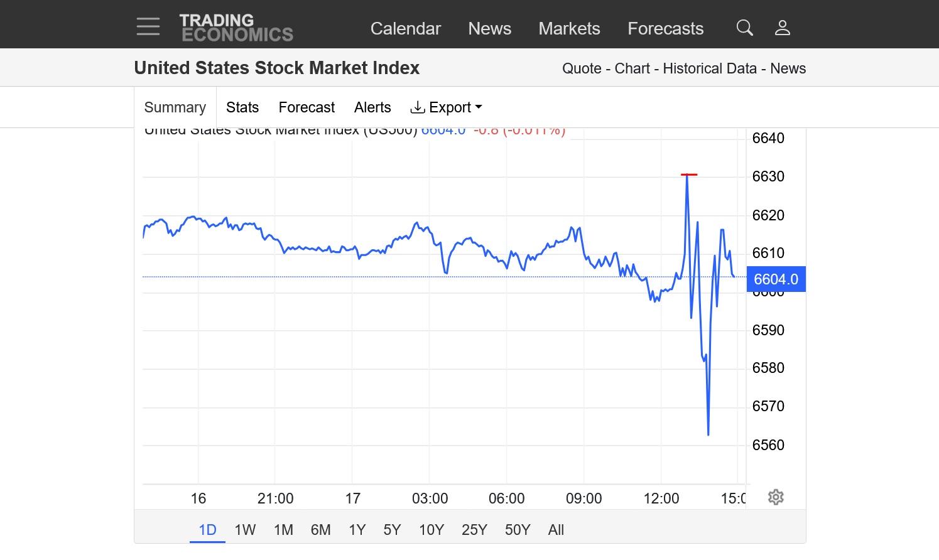Click the Quote link
Viewport: 939px width, 560px height.
tap(582, 68)
